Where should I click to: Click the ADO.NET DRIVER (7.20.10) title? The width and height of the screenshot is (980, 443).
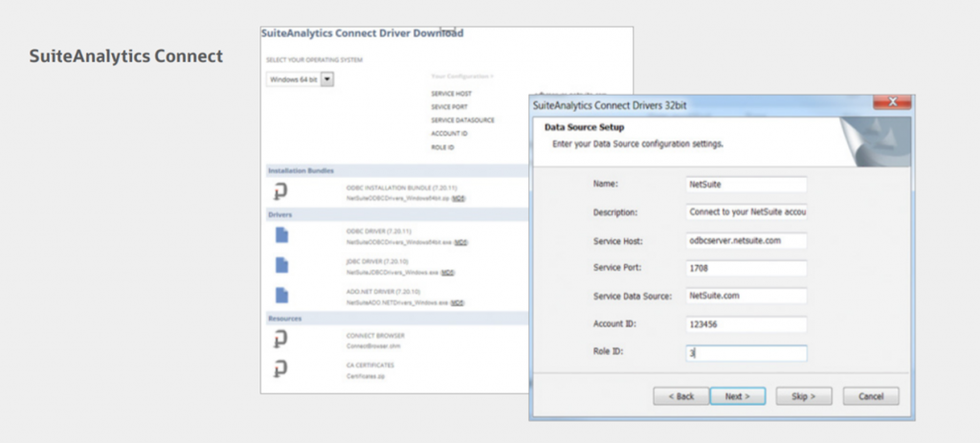[383, 292]
